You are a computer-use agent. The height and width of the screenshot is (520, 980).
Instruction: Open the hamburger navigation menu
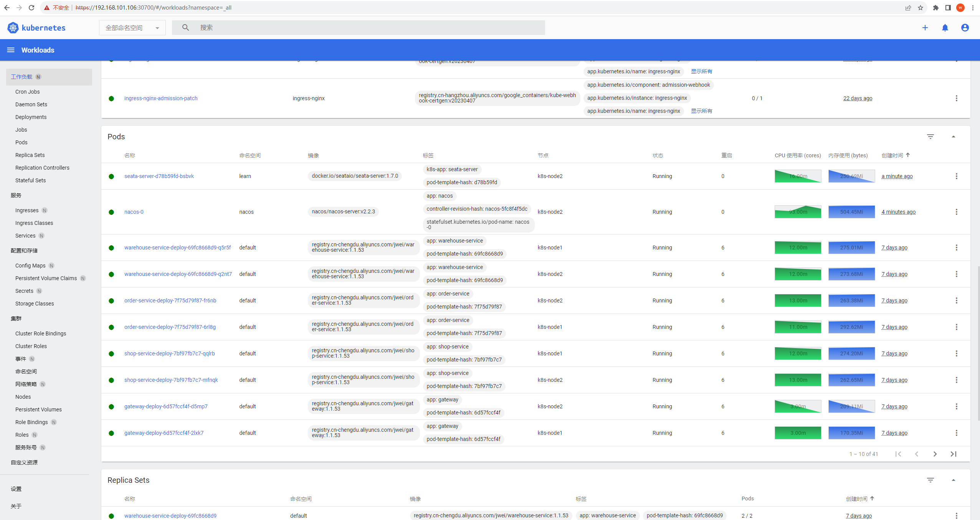[11, 50]
